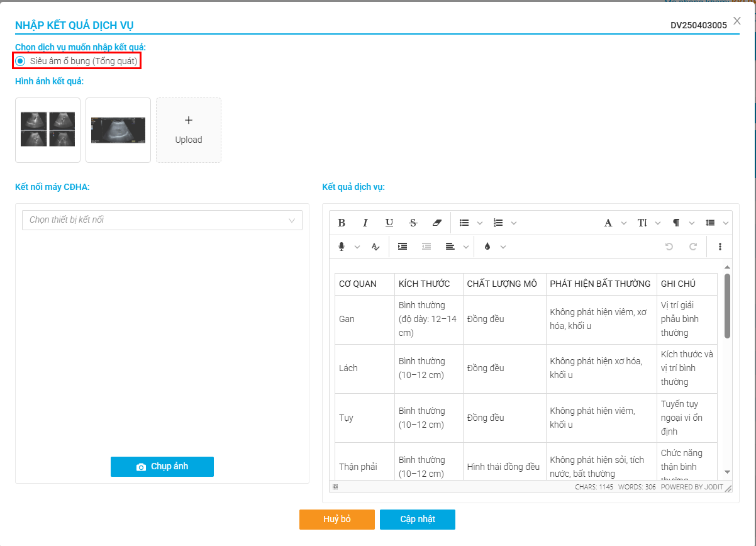Image resolution: width=756 pixels, height=546 pixels.
Task: Click the 'Thận phải' table cell
Action: (365, 462)
